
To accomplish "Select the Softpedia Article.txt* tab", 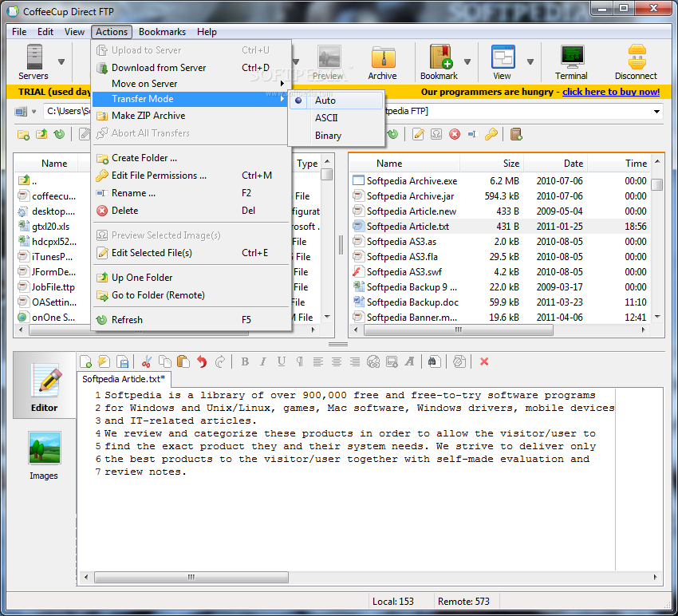I will (124, 379).
